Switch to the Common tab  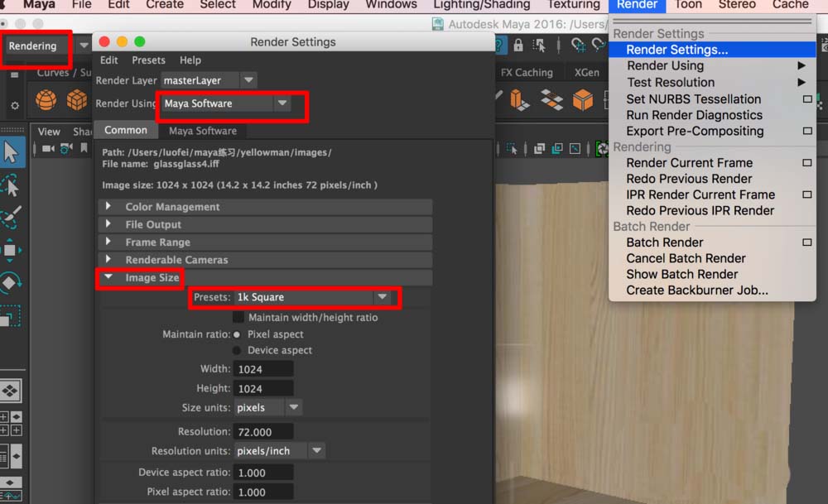click(x=126, y=131)
